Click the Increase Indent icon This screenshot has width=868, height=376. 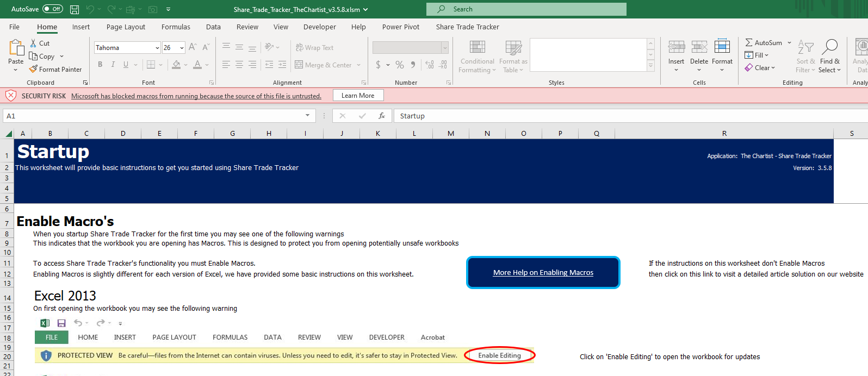point(282,65)
